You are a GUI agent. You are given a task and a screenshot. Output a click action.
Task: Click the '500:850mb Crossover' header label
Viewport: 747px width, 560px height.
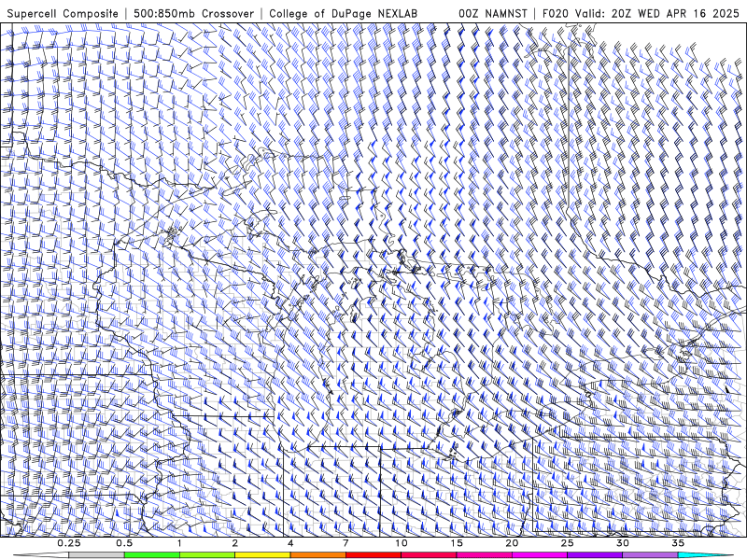[x=193, y=13]
